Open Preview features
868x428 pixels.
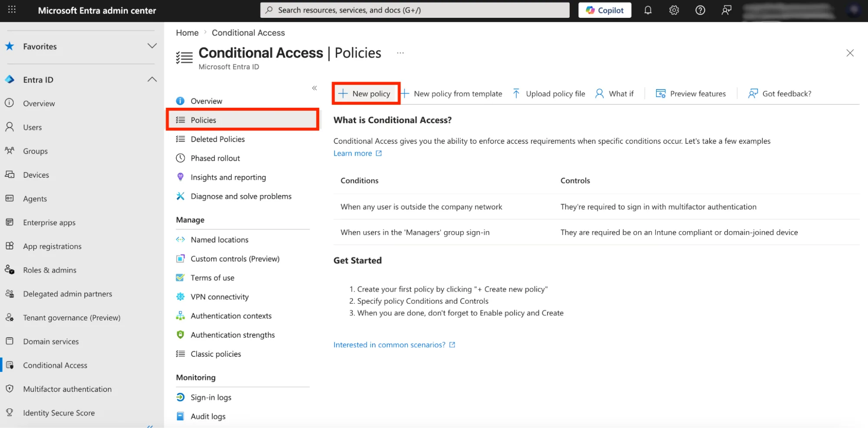click(x=691, y=93)
